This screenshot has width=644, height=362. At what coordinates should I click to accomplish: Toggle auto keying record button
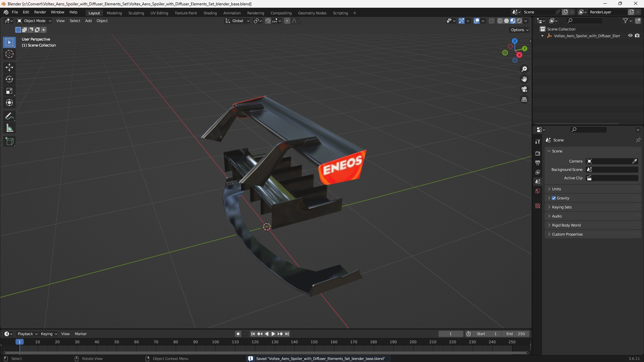pos(238,334)
